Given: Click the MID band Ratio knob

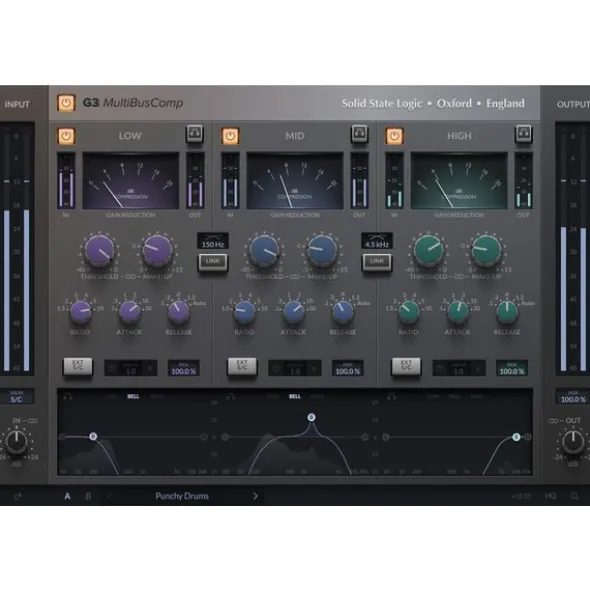Looking at the screenshot, I should tap(245, 312).
